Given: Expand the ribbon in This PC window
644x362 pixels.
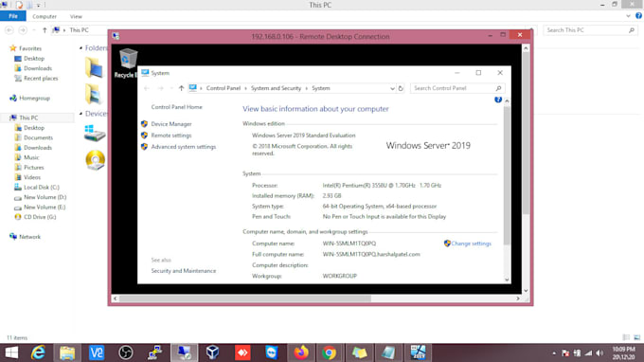Looking at the screenshot, I should 628,16.
